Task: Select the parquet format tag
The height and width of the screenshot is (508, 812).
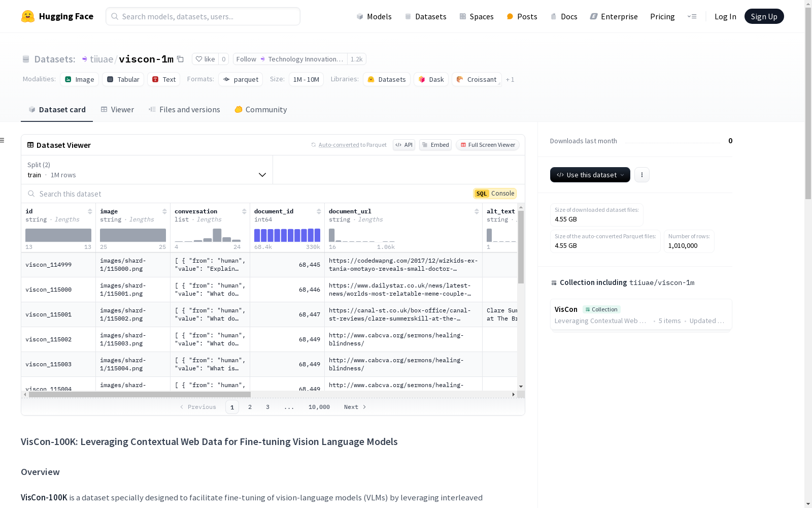Action: (241, 79)
